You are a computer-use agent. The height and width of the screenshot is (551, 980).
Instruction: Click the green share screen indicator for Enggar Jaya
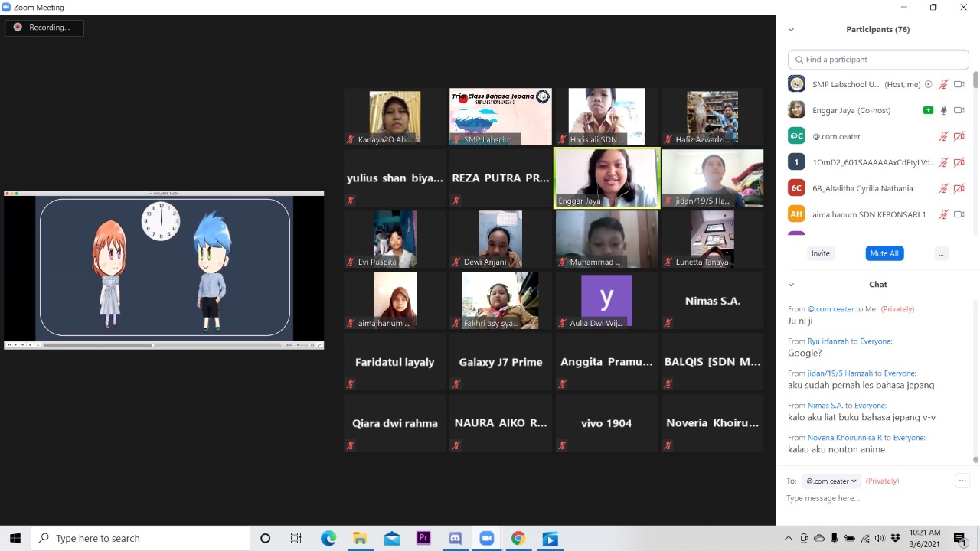tap(928, 110)
